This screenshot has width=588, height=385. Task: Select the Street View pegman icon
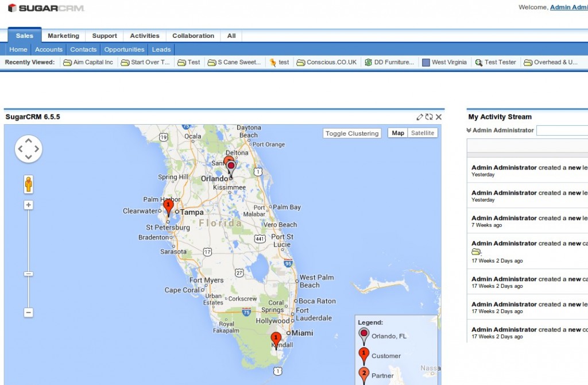pyautogui.click(x=29, y=184)
